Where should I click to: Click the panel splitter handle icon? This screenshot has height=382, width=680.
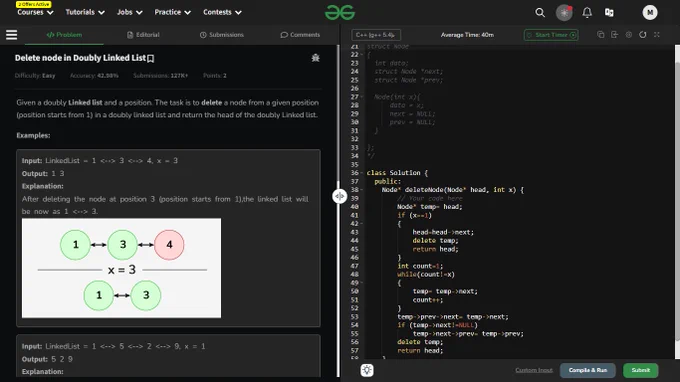(x=339, y=196)
